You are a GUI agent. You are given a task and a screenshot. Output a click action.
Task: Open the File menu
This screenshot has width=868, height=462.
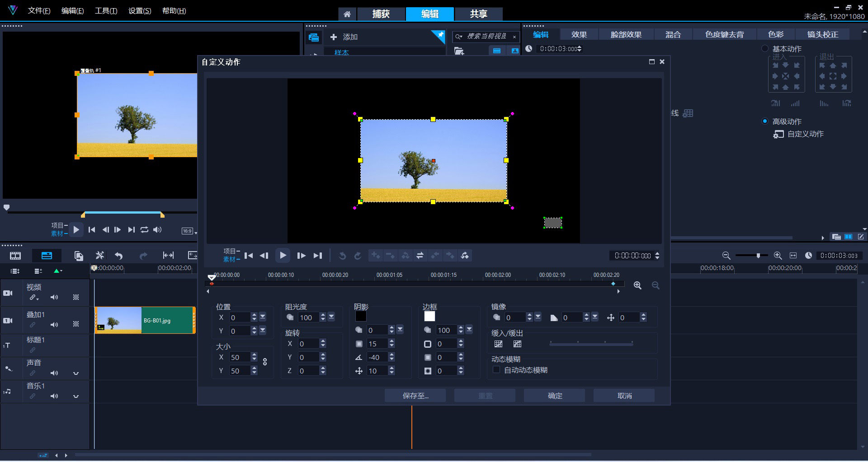click(x=39, y=11)
